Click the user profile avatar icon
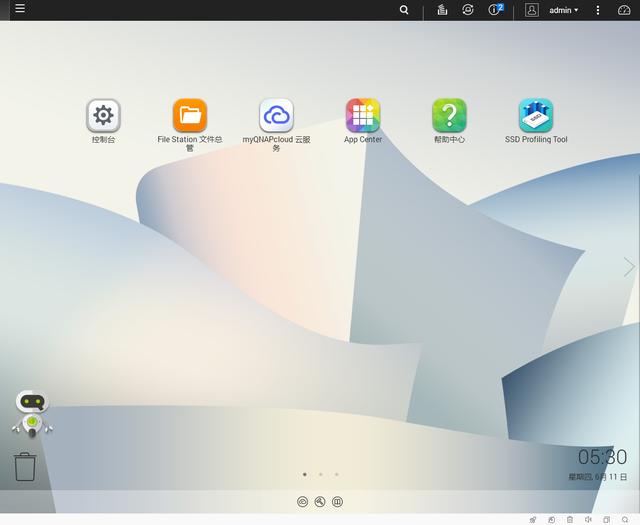The height and width of the screenshot is (525, 640). coord(532,10)
